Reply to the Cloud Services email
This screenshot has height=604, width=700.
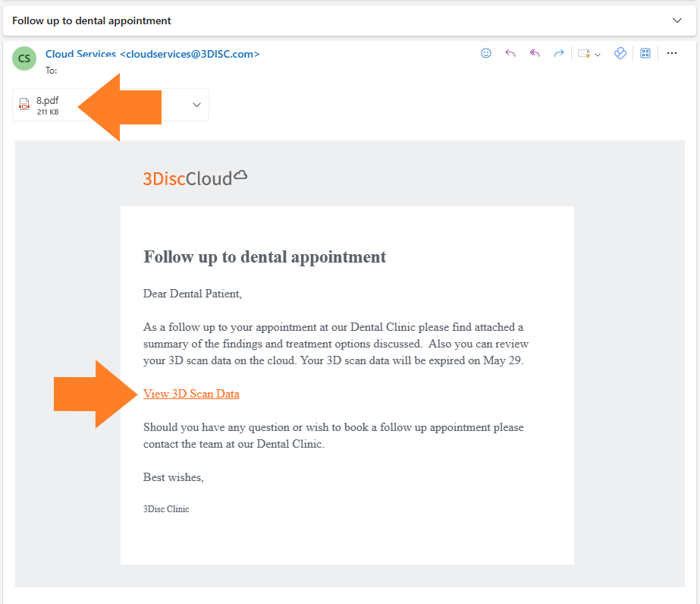click(510, 53)
